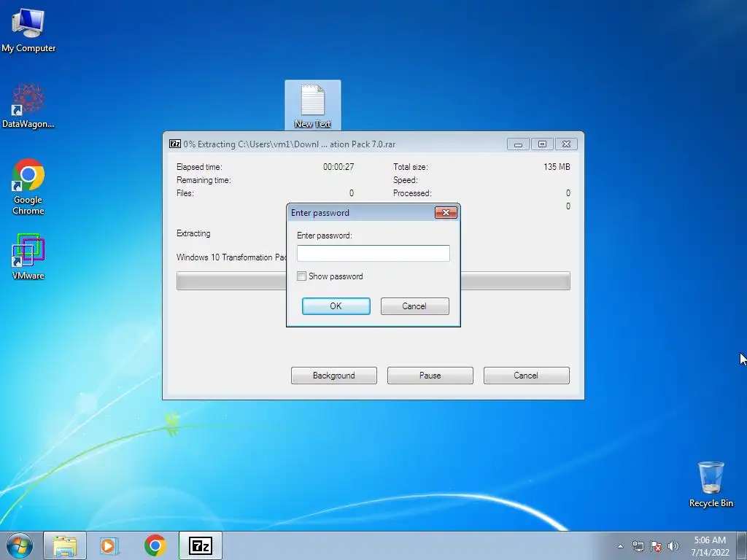Launch Windows Media Player from taskbar
The height and width of the screenshot is (560, 747).
[x=109, y=545]
